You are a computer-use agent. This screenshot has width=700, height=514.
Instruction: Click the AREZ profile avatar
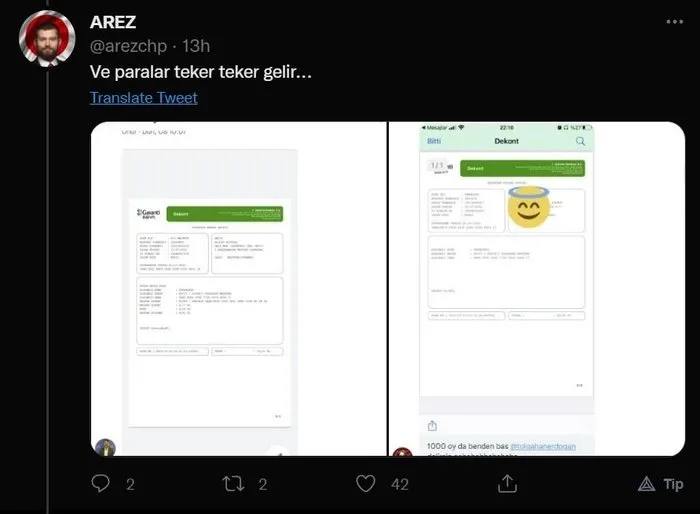coord(47,38)
